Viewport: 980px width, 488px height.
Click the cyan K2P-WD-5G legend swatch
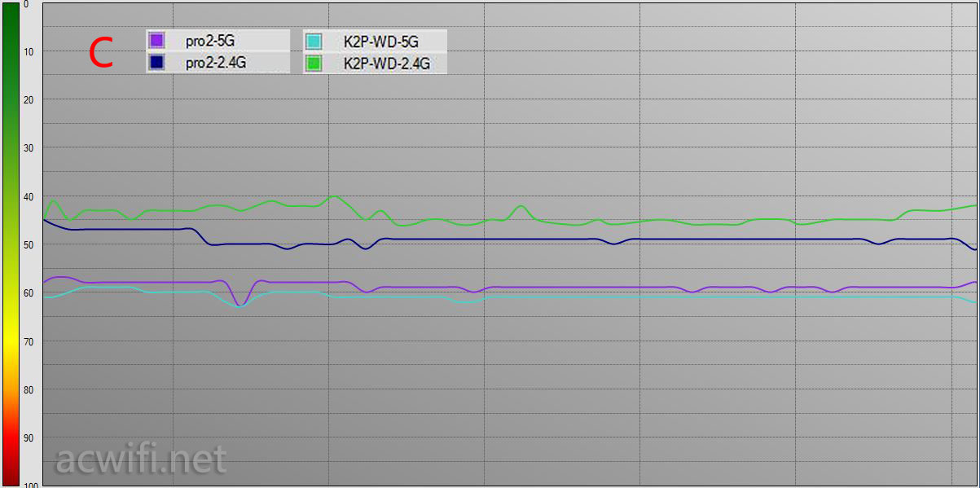(314, 40)
